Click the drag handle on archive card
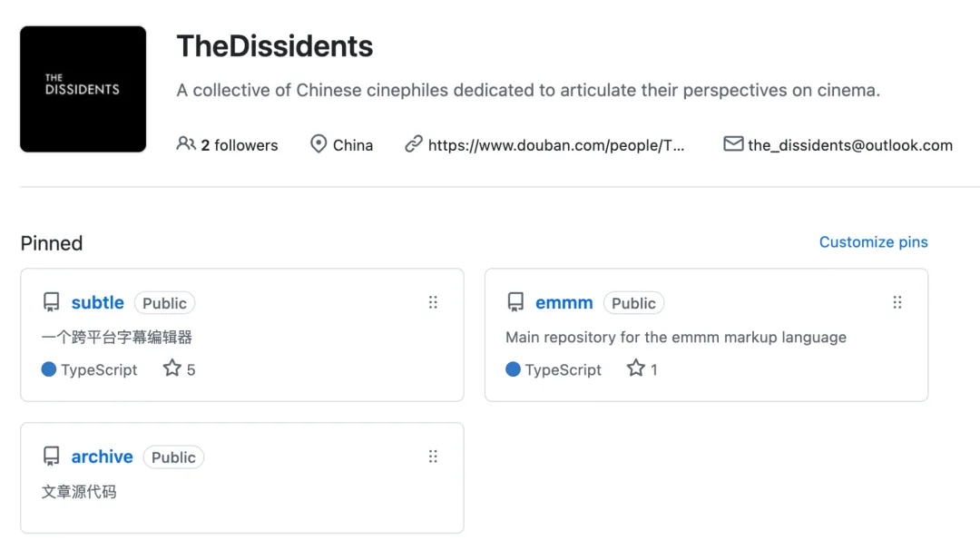 (433, 457)
